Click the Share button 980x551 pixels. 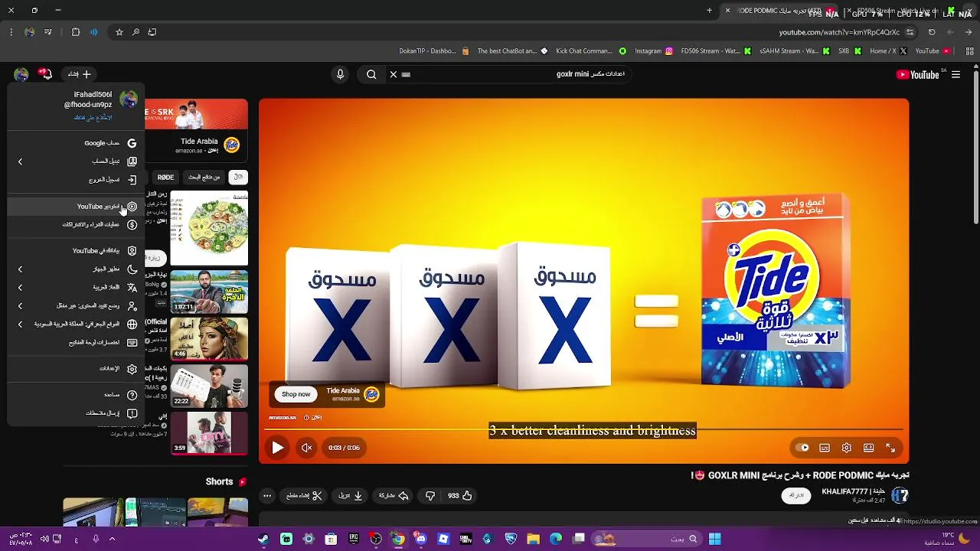pos(394,496)
